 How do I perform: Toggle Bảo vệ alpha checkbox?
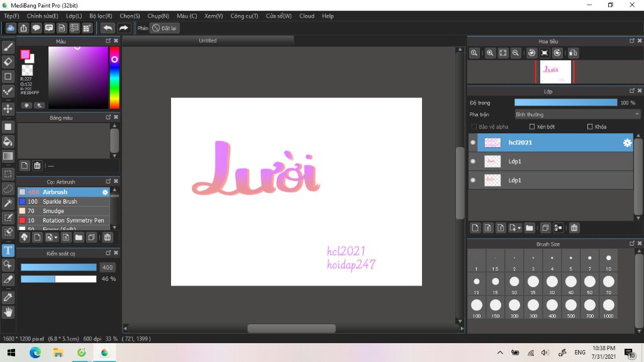(x=474, y=127)
